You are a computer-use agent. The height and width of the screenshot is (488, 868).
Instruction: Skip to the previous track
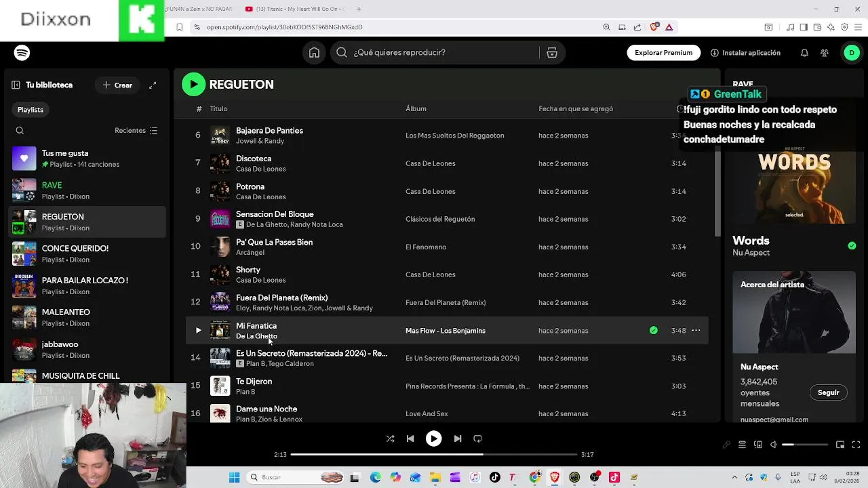(410, 439)
